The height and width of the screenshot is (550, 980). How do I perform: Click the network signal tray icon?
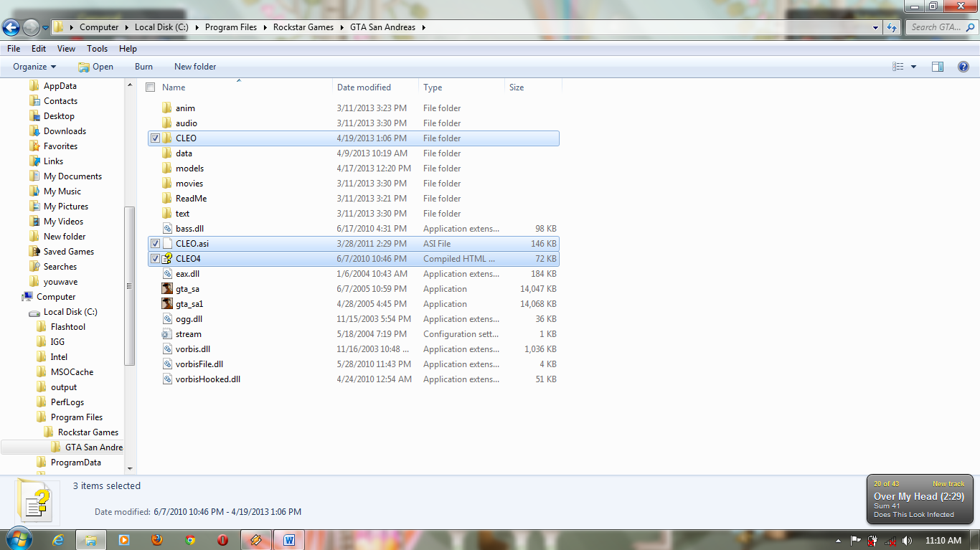pyautogui.click(x=890, y=541)
